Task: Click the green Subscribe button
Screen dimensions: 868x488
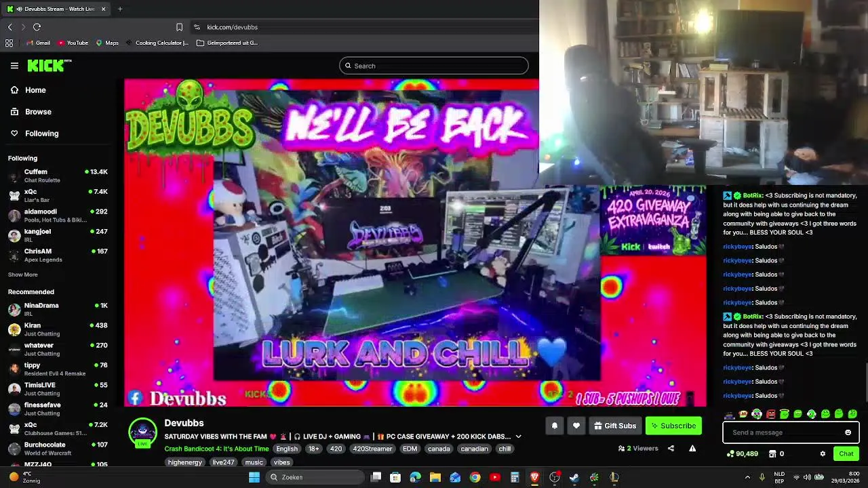Action: point(673,426)
